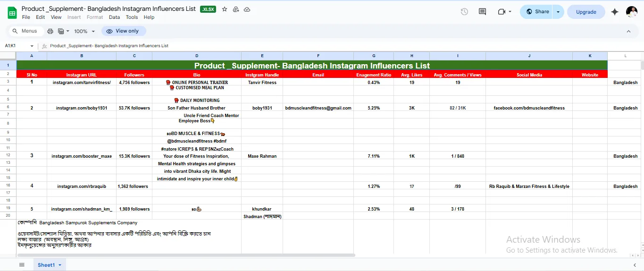Click the formula bar text
The image size is (644, 271).
click(x=109, y=46)
